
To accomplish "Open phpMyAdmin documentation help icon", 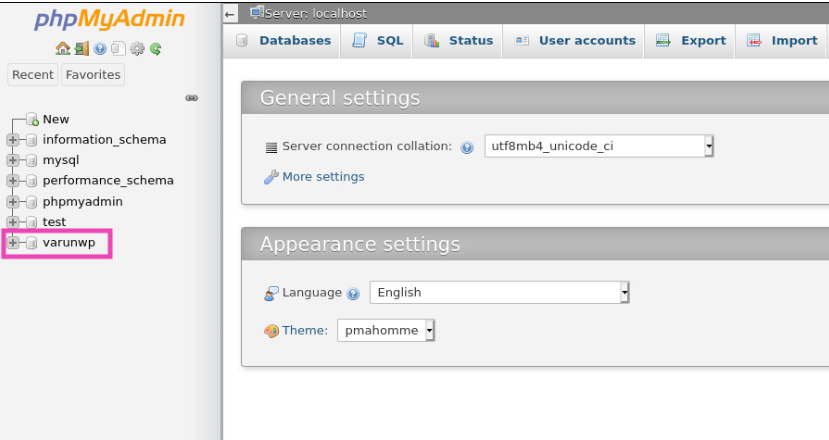I will point(100,49).
